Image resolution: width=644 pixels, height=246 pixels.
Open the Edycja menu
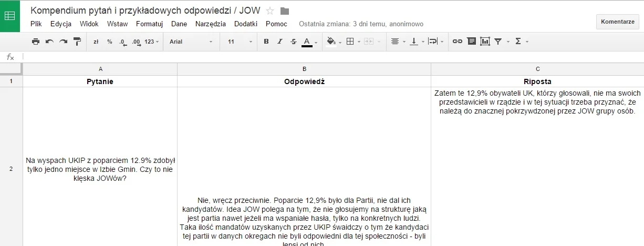(x=61, y=24)
